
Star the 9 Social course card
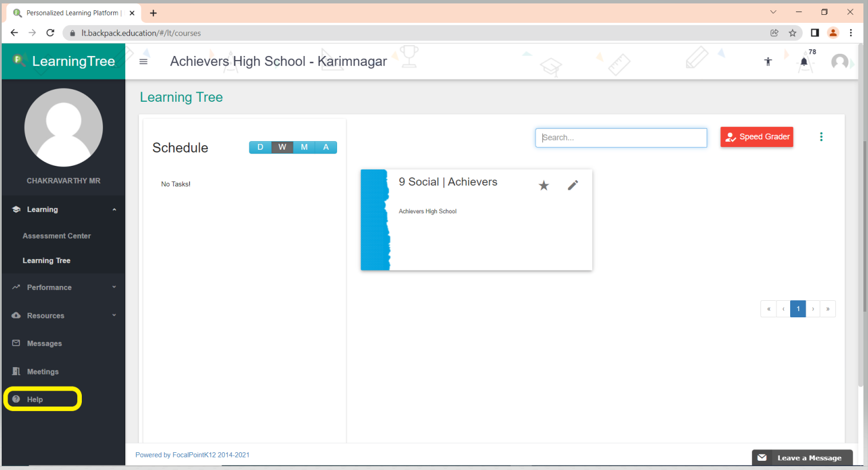pos(544,185)
